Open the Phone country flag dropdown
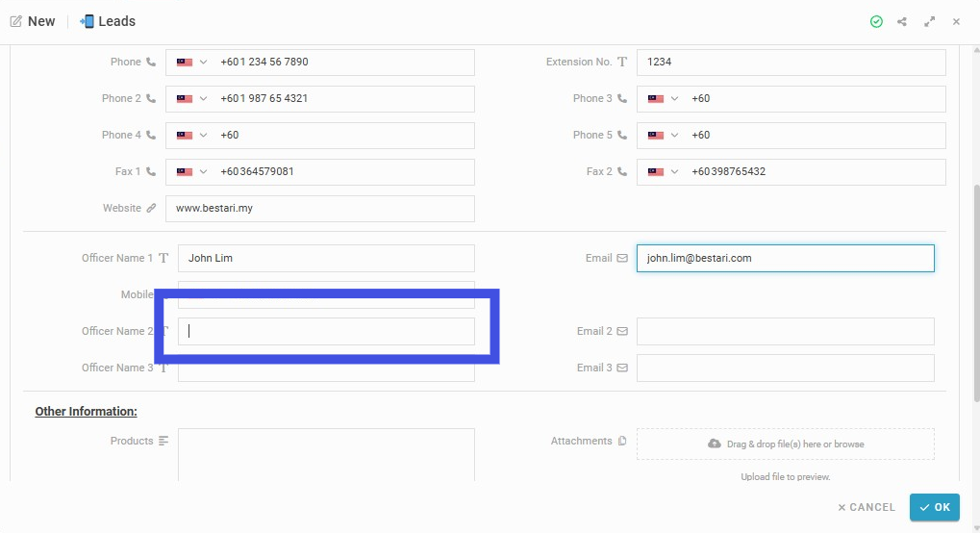 191,62
